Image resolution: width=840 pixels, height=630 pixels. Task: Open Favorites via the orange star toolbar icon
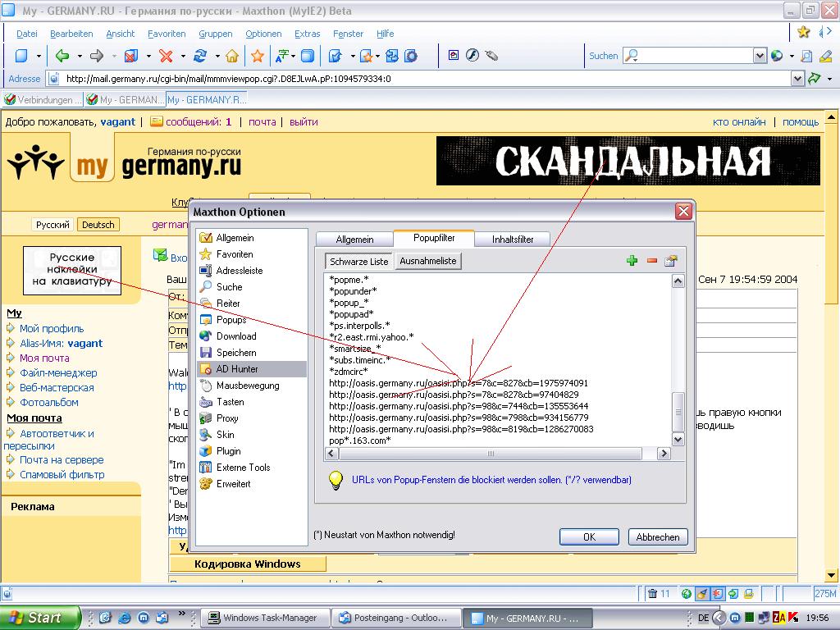258,56
